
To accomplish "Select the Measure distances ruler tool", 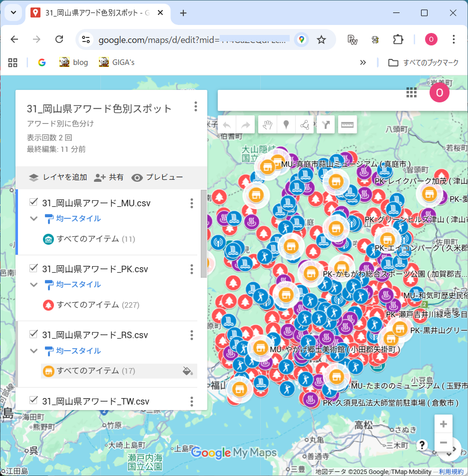I will point(347,125).
